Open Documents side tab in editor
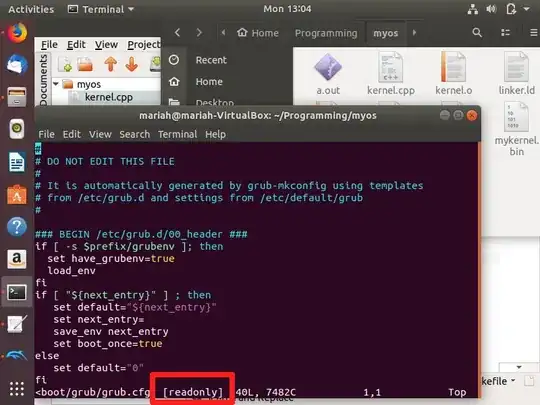The height and width of the screenshot is (405, 540). click(43, 80)
